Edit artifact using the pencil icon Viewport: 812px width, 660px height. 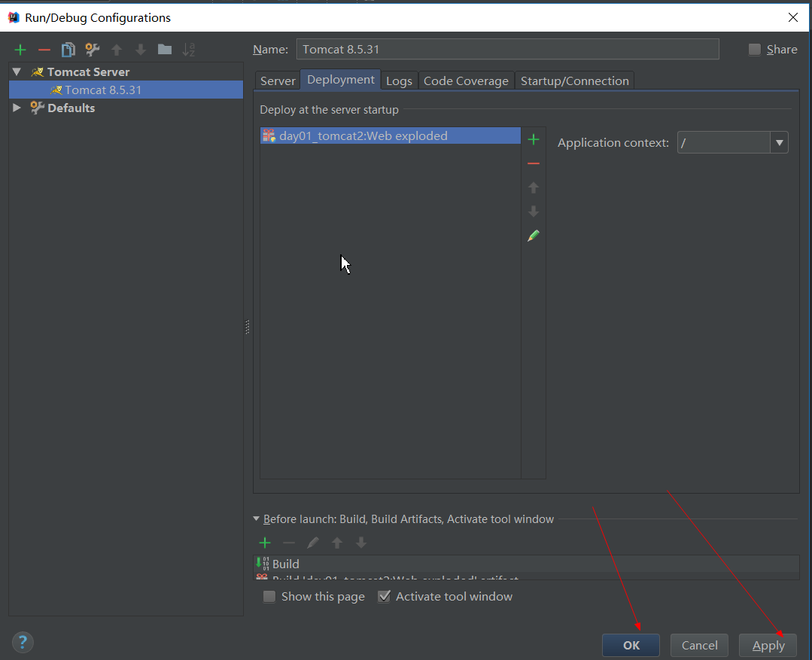click(x=534, y=236)
